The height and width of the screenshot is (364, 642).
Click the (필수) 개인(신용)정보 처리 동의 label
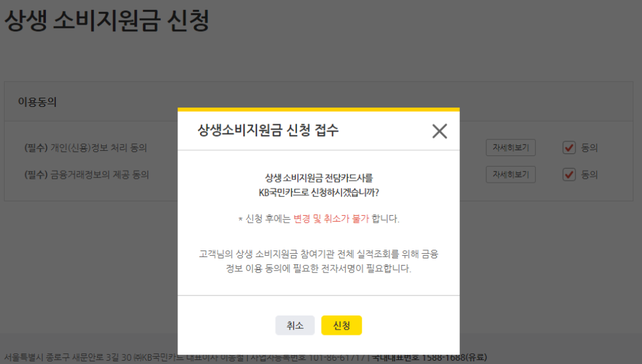click(86, 147)
